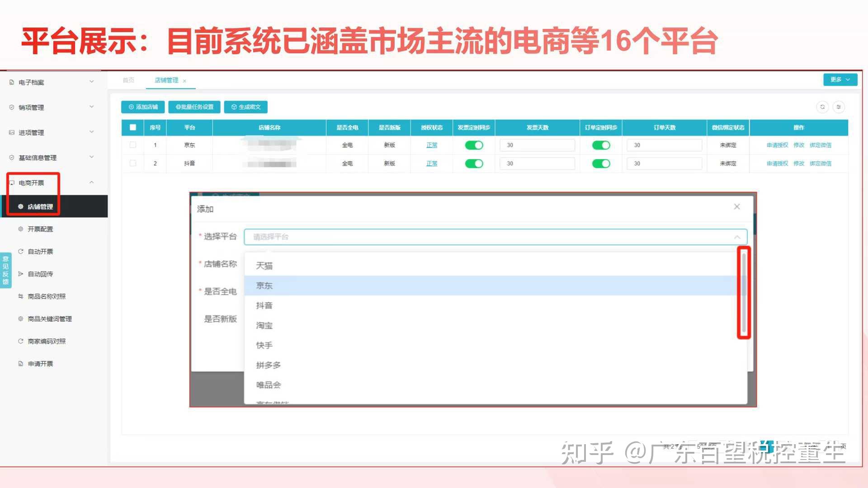
Task: Click the 商品名称对照 swap icon
Action: (20, 296)
